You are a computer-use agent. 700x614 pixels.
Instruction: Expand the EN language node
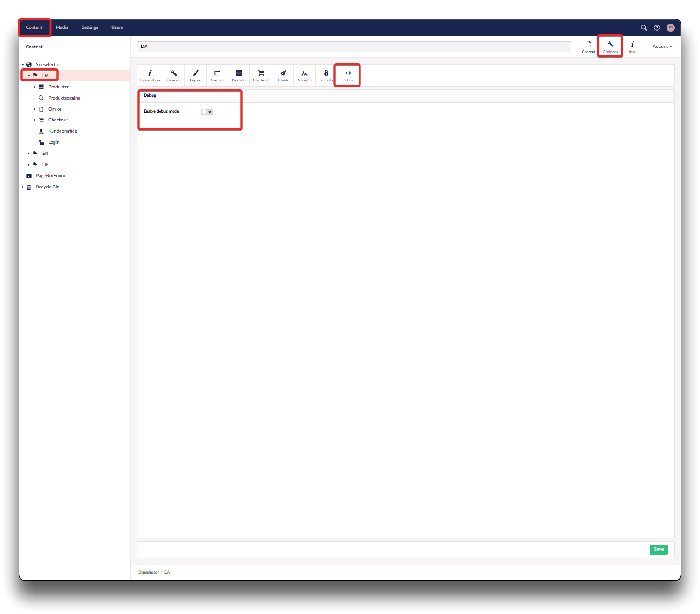click(x=29, y=153)
